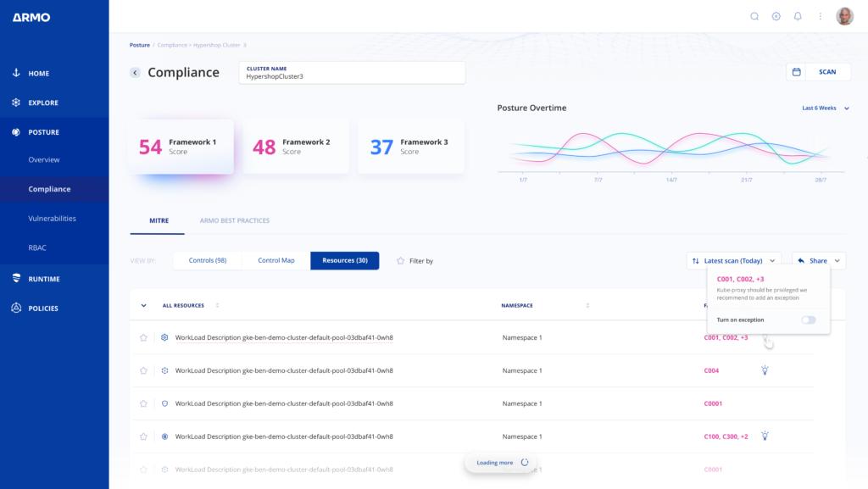868x489 pixels.
Task: Star the C100, C300 workload row
Action: (x=143, y=436)
